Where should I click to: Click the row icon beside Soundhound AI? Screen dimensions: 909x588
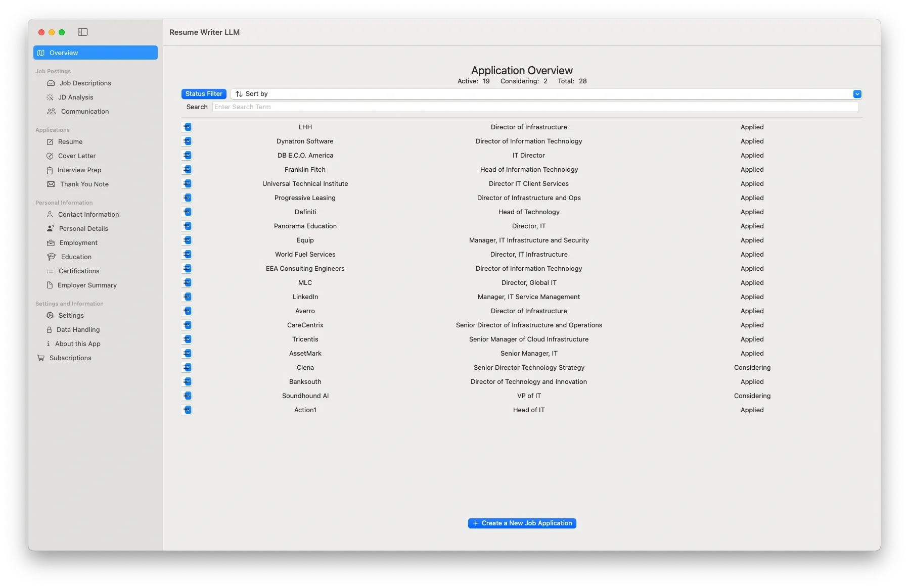[187, 396]
